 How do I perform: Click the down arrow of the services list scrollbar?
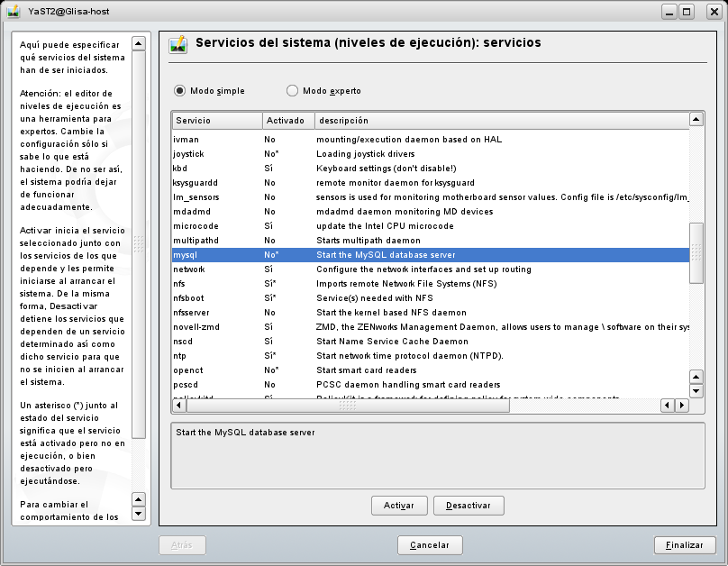(696, 391)
